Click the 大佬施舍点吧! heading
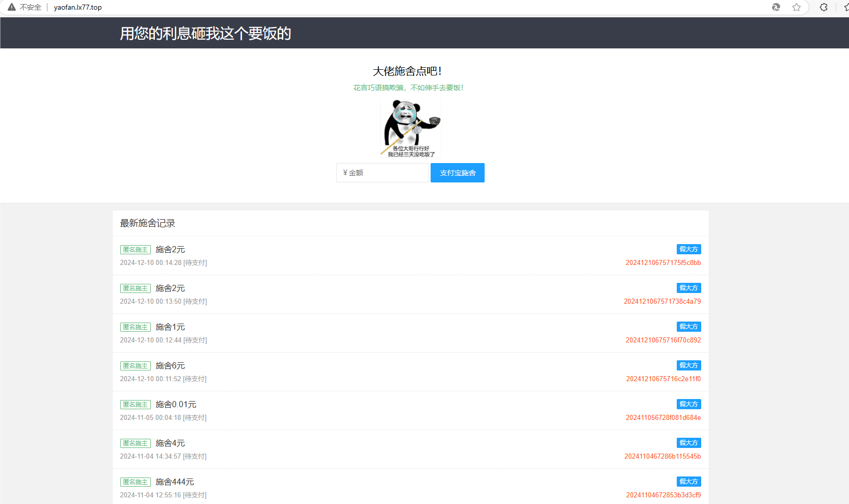The width and height of the screenshot is (849, 504). 407,71
